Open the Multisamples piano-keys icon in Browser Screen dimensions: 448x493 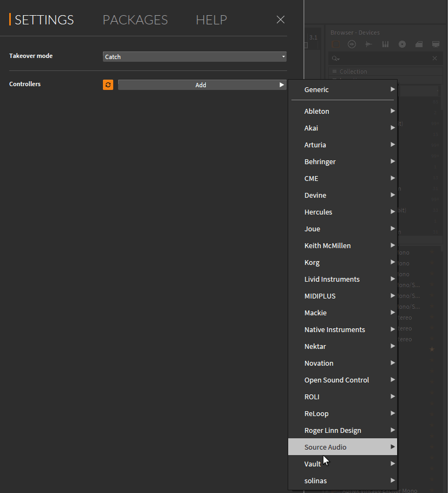coord(386,44)
